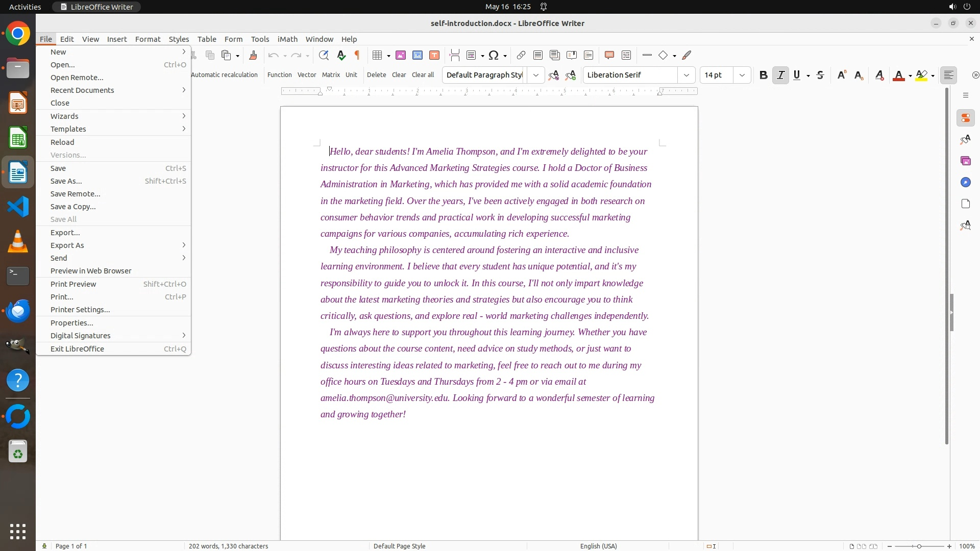This screenshot has height=551, width=980.
Task: Open the font size dropdown
Action: click(x=742, y=75)
